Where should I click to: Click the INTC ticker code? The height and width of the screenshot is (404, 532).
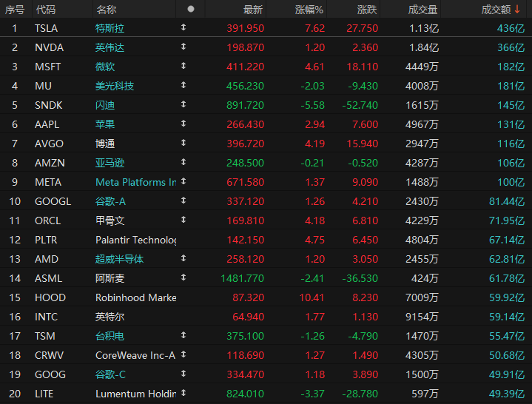pyautogui.click(x=46, y=317)
